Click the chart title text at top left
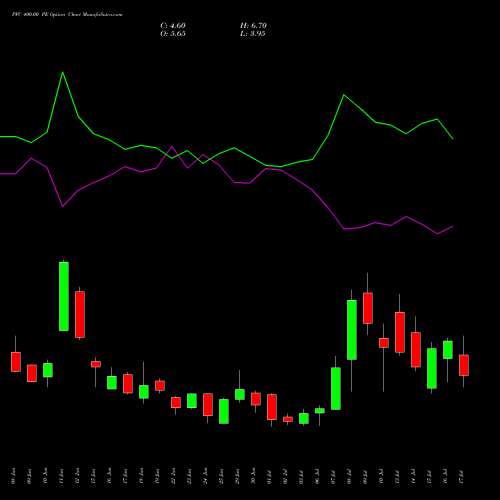The height and width of the screenshot is (500, 500). pos(67,15)
